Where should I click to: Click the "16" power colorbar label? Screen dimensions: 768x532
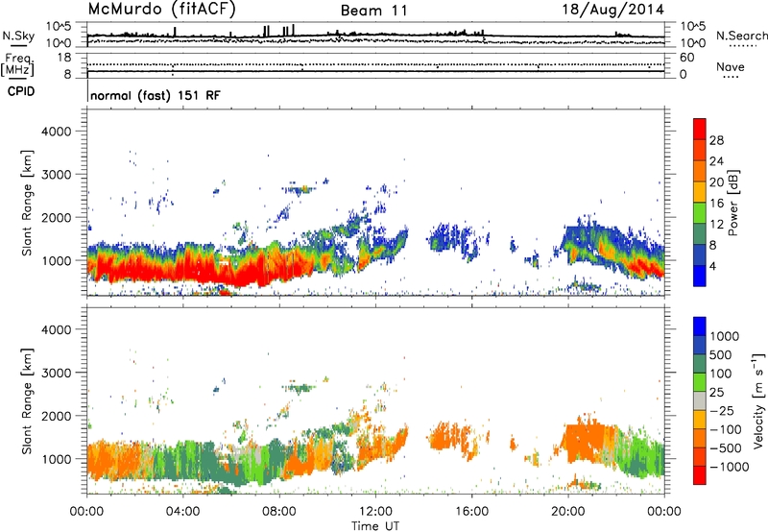(716, 204)
